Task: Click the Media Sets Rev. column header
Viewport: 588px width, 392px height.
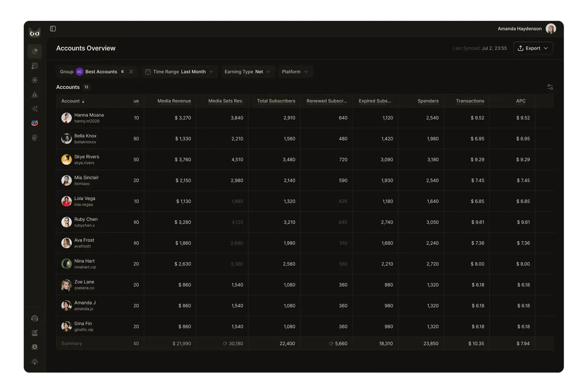Action: point(226,101)
